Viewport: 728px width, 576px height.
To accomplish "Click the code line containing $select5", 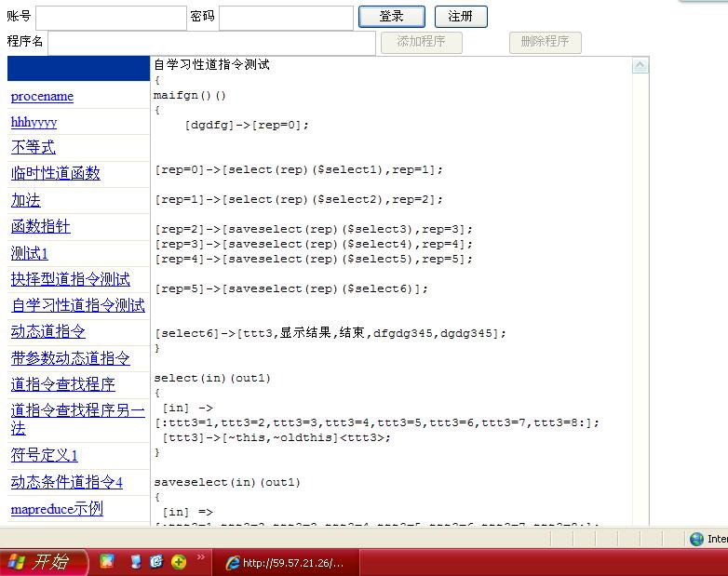I will point(314,259).
